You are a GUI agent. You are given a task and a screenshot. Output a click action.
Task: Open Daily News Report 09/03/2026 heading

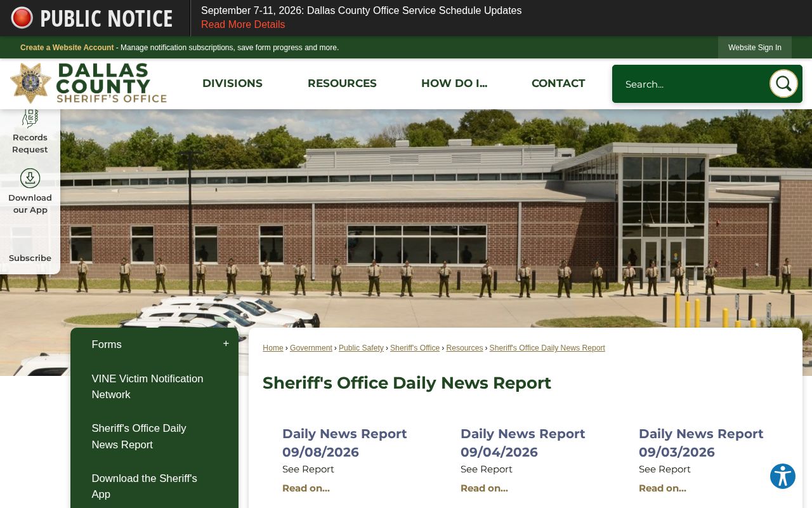[x=701, y=443]
